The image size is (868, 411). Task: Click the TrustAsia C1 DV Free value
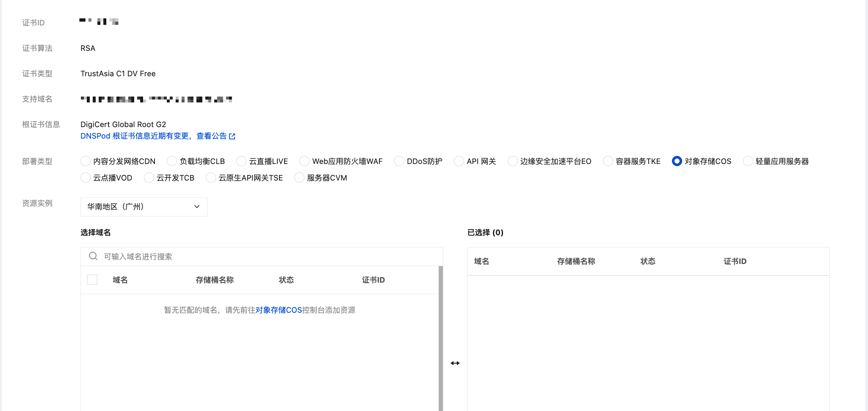click(x=118, y=74)
